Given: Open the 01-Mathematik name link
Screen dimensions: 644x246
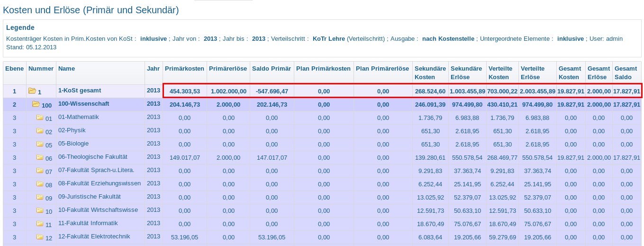Looking at the screenshot, I should click(79, 117).
